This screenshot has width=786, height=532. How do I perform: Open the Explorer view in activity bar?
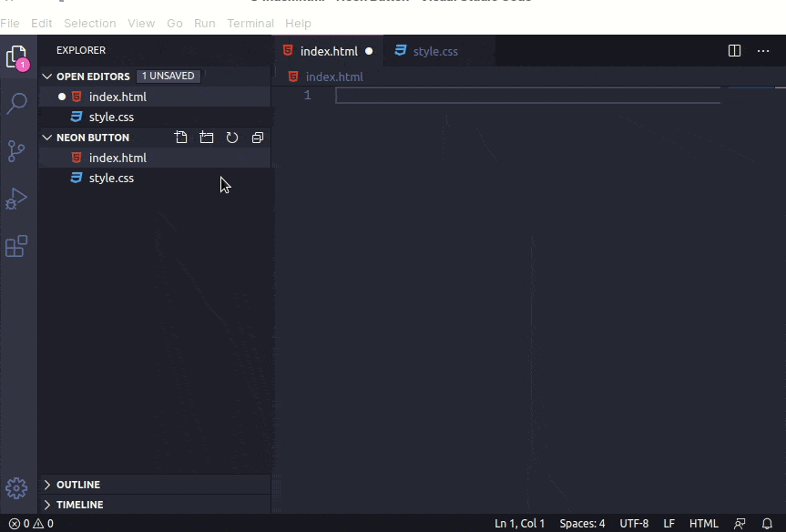[17, 57]
